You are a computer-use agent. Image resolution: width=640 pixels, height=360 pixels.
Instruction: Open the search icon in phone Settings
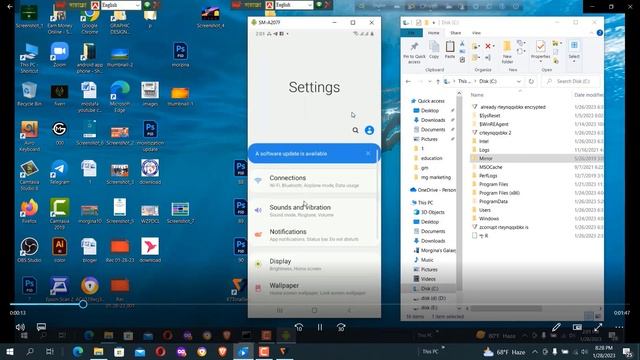(356, 130)
